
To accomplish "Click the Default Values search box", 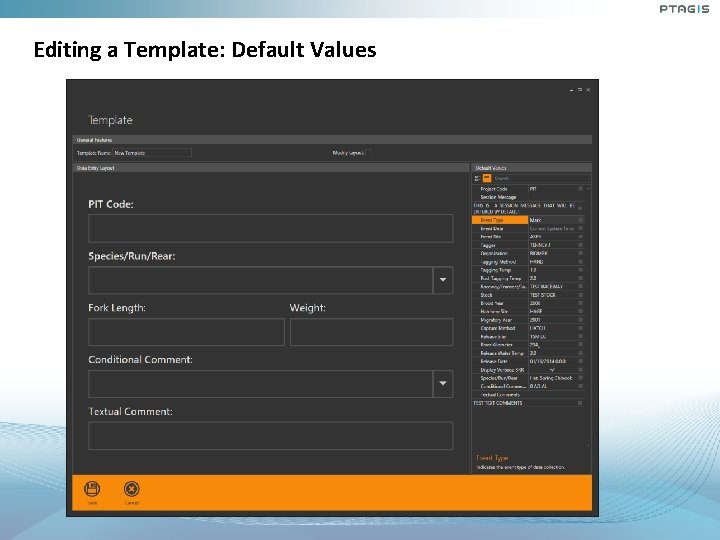I will pos(541,178).
